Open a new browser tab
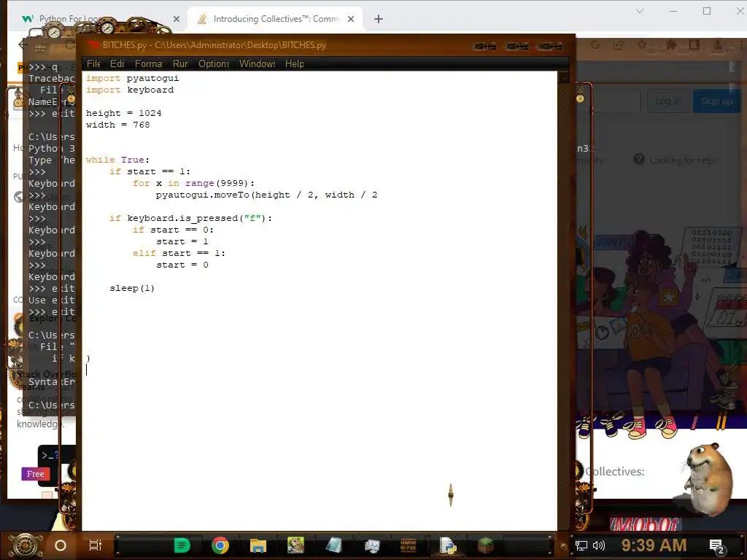 tap(379, 19)
